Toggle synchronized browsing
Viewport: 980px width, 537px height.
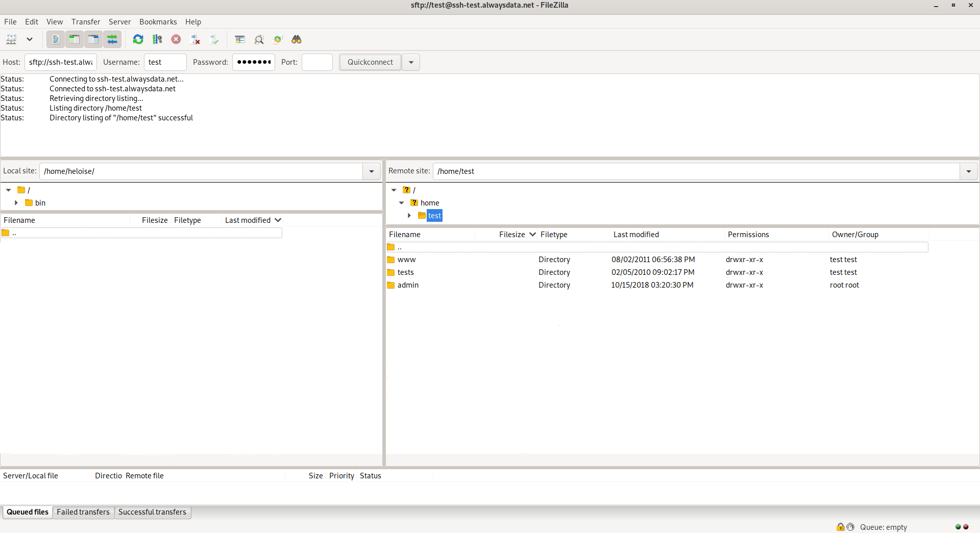(277, 39)
